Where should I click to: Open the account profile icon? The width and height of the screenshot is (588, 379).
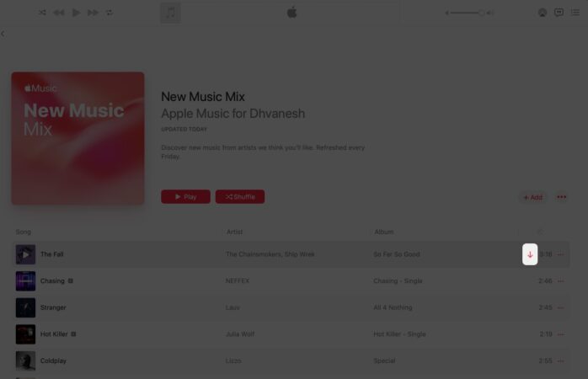(543, 13)
